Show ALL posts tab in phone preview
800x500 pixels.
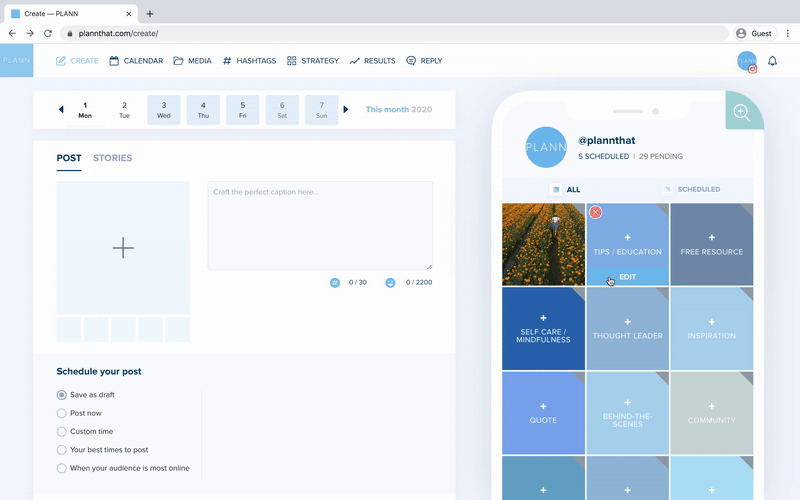point(565,189)
